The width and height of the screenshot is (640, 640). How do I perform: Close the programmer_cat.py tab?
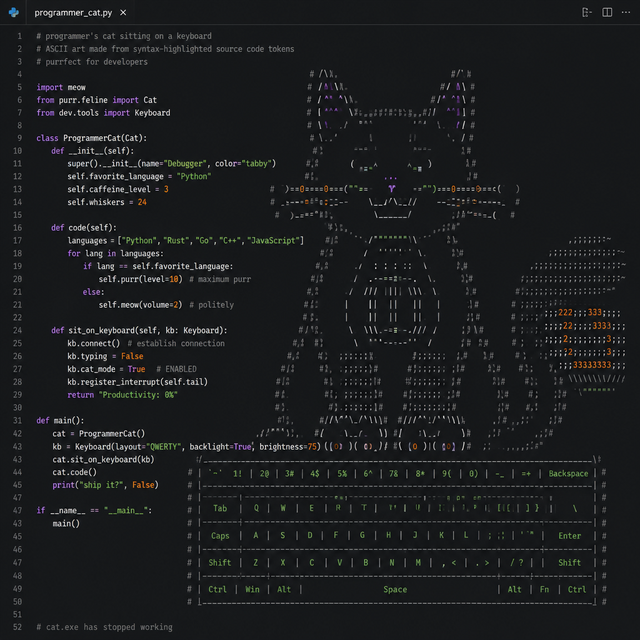[x=123, y=13]
